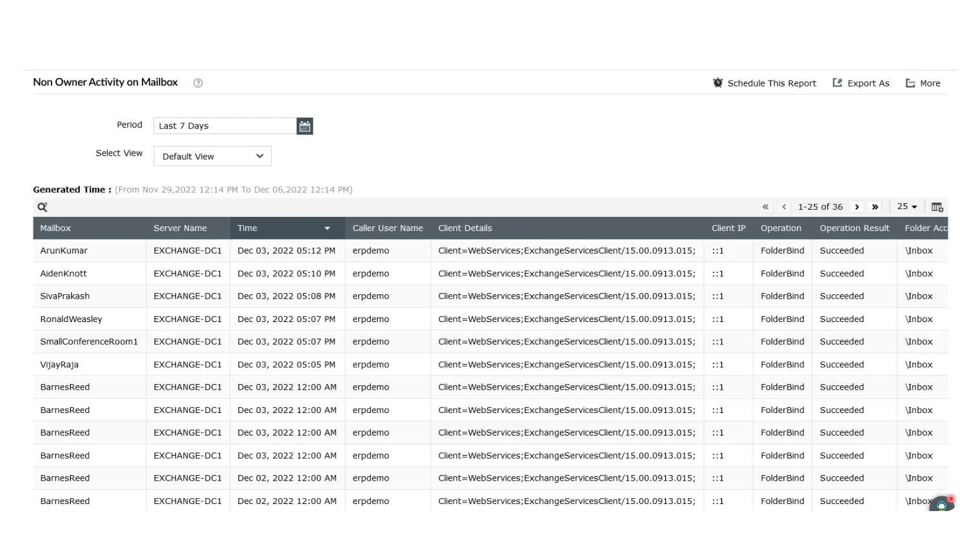This screenshot has height=535, width=980.
Task: Open the add/remove columns icon
Action: pos(937,207)
